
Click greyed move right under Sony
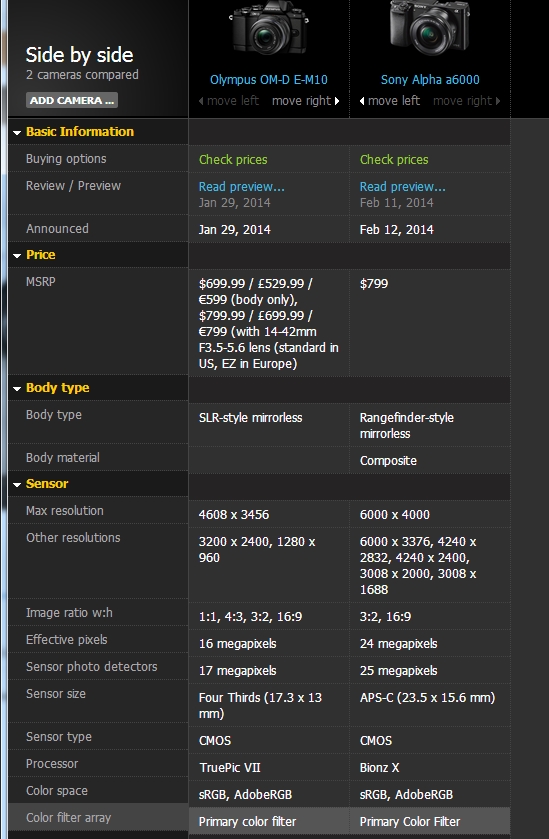click(x=467, y=101)
